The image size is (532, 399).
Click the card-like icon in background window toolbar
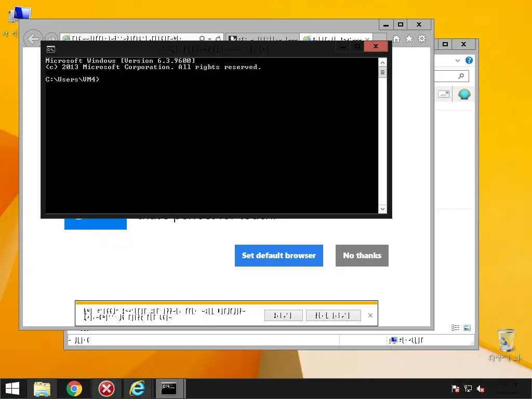(x=444, y=94)
